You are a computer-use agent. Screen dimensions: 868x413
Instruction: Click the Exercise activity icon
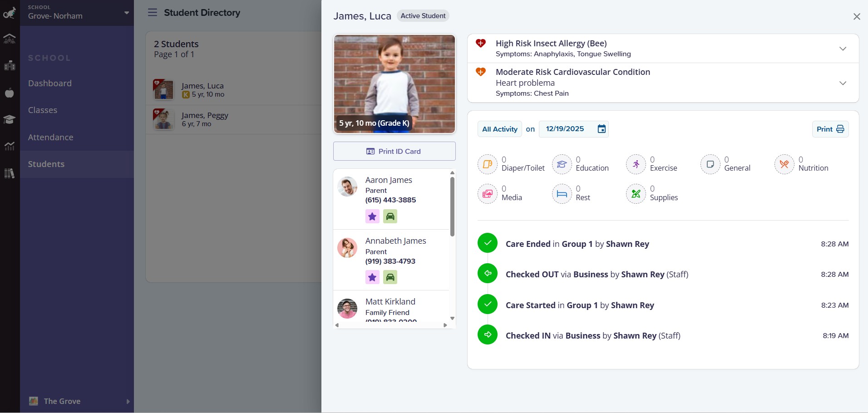coord(636,164)
